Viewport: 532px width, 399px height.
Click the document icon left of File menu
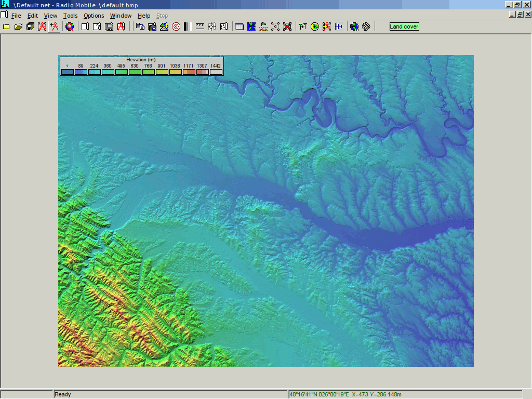[4, 15]
